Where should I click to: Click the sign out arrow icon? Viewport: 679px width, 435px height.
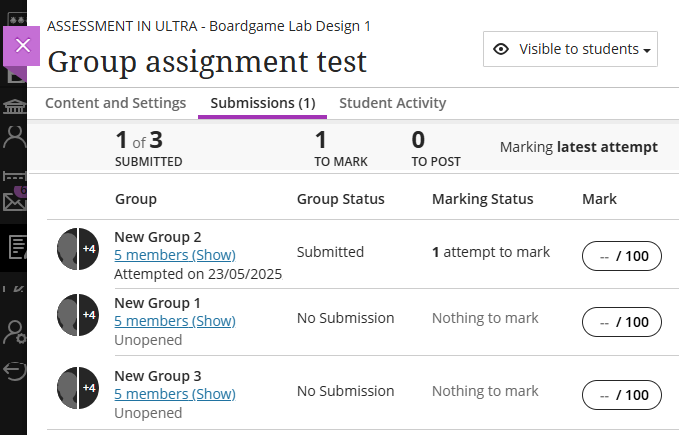(14, 371)
